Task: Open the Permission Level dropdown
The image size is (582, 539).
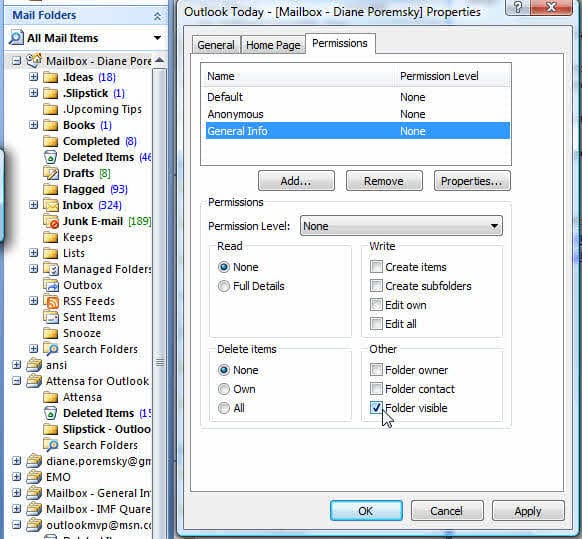Action: [401, 226]
